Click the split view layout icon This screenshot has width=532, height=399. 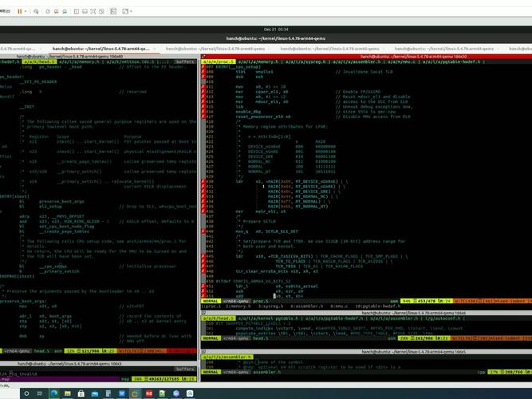(x=77, y=11)
